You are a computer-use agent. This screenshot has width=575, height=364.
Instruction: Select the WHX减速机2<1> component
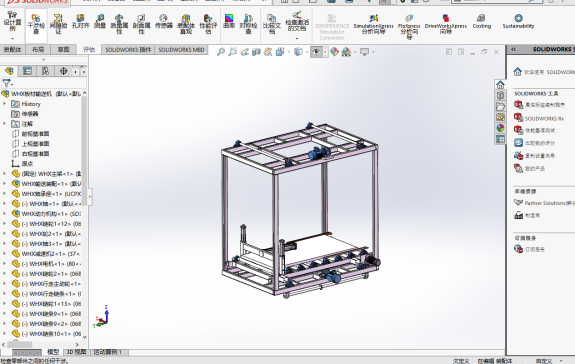click(46, 254)
